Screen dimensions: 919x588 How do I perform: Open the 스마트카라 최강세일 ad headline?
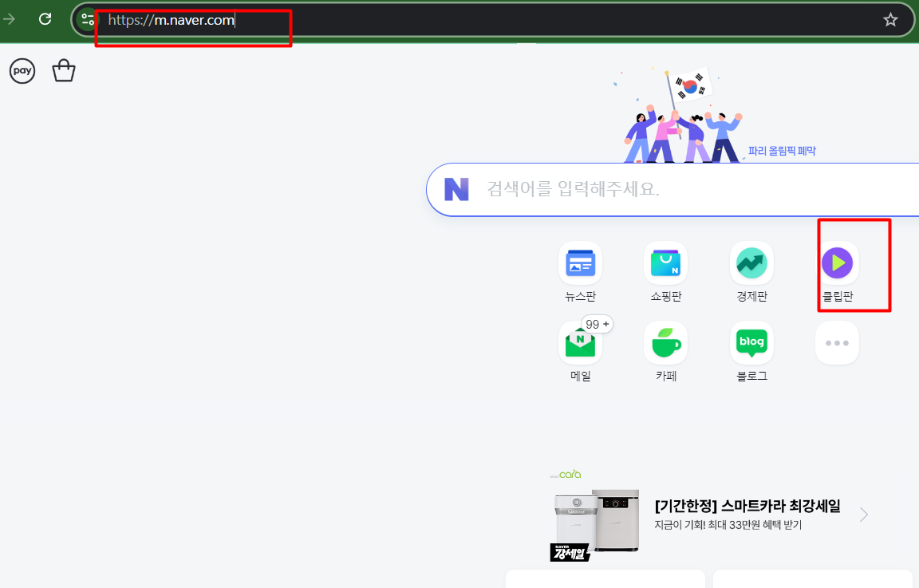point(747,506)
